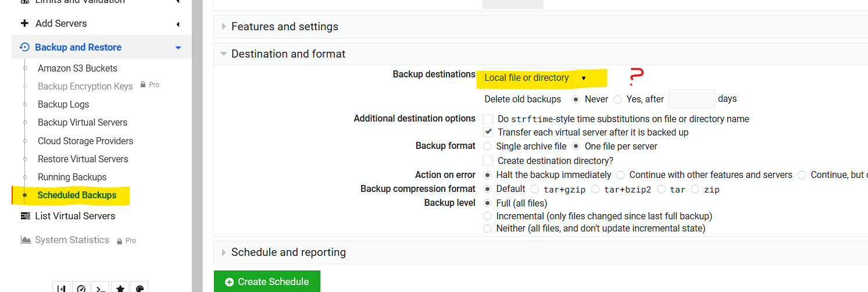Uncheck Transfer each virtual server option
This screenshot has width=868, height=292.
point(488,132)
